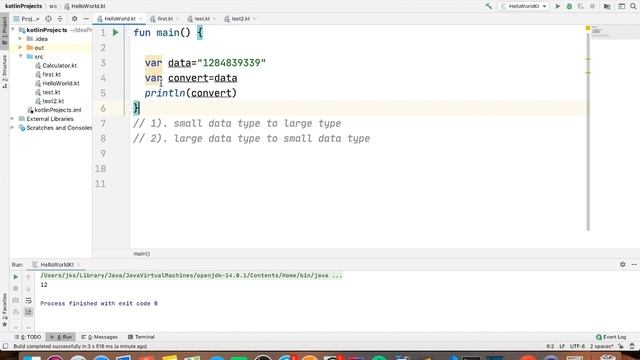
Task: Close the test2.kt editor tab
Action: [254, 19]
